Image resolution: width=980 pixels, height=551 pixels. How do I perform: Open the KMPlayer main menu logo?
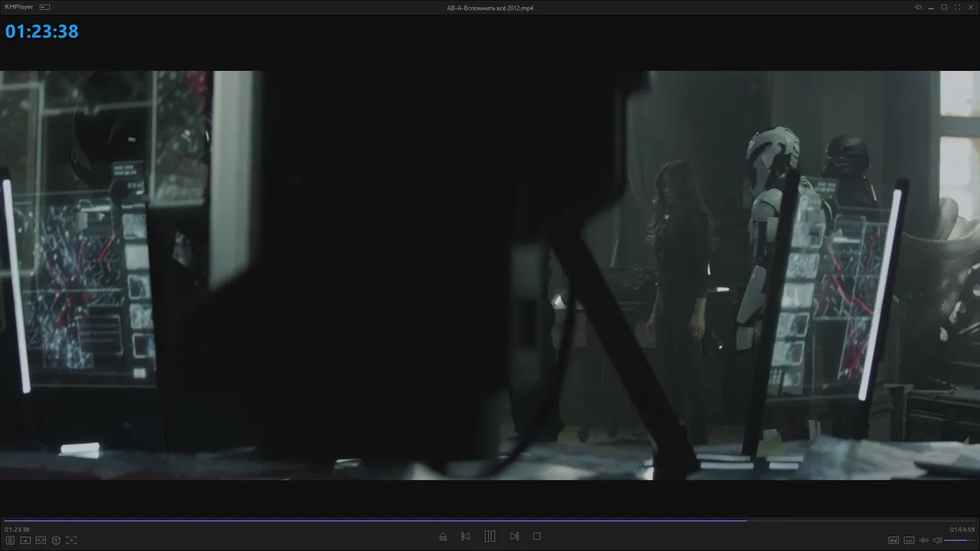coord(19,7)
